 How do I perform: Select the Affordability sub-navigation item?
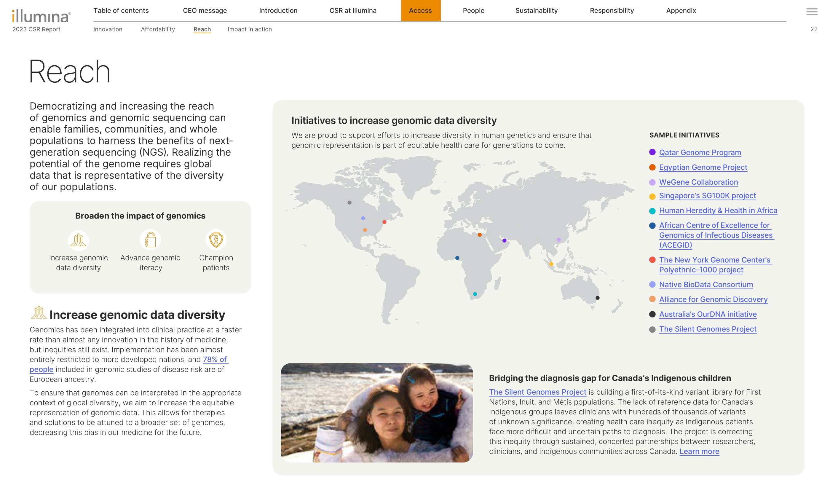click(x=158, y=29)
